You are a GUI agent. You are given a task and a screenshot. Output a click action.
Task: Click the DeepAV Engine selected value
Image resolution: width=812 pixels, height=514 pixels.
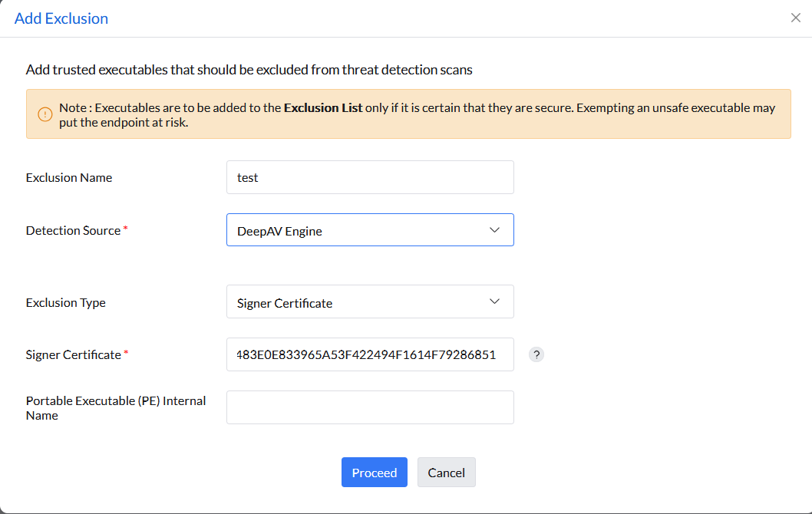(x=278, y=229)
